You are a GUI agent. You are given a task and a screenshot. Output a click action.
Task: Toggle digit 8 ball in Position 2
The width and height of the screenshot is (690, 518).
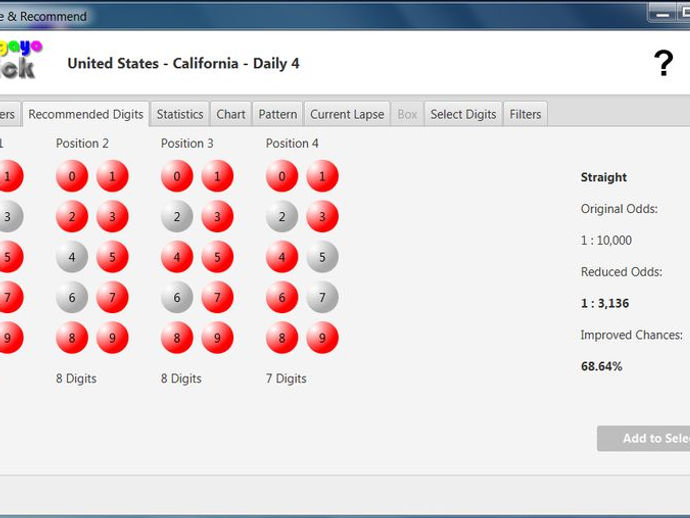point(72,338)
